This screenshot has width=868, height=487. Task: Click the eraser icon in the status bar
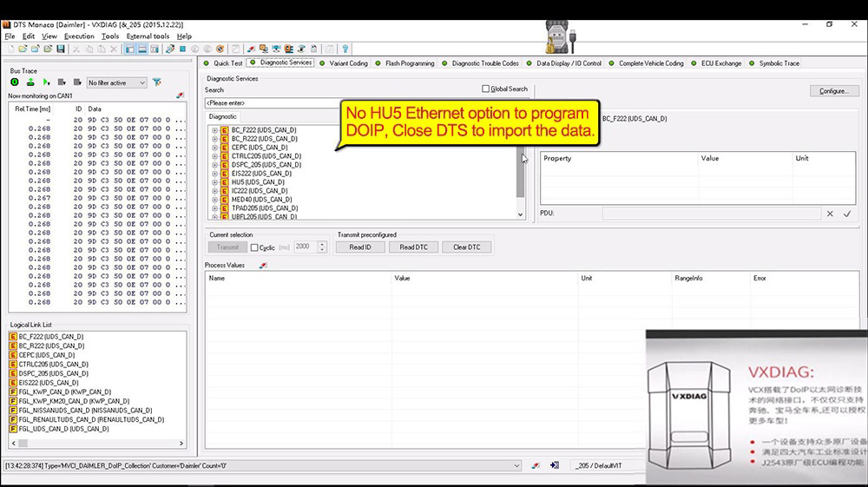536,466
